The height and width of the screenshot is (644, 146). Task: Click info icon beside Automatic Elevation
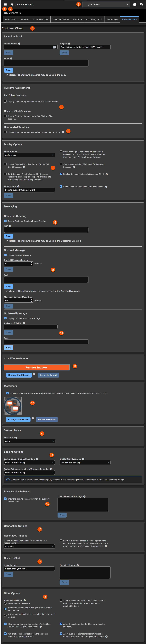(x=25, y=600)
